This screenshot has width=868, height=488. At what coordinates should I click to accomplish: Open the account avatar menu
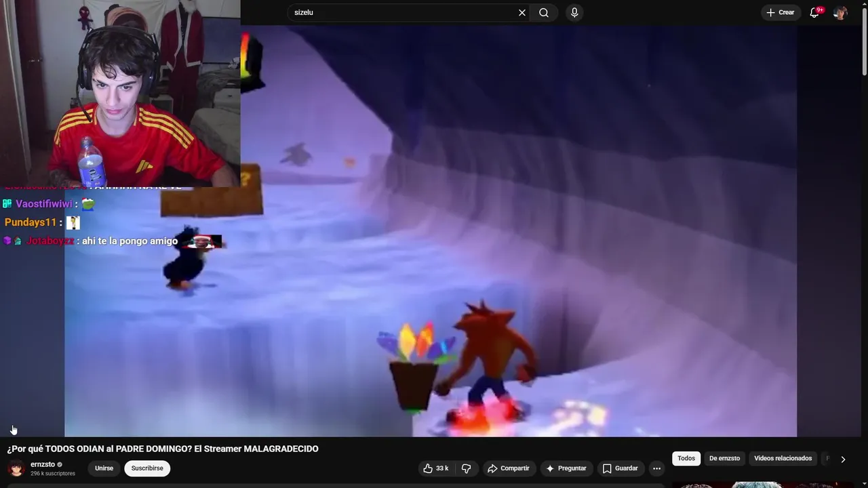pos(840,13)
